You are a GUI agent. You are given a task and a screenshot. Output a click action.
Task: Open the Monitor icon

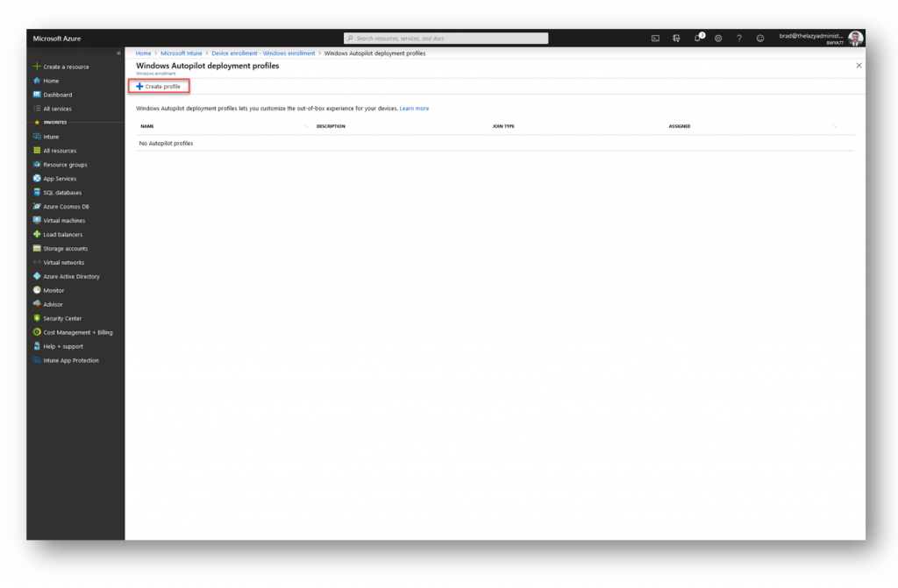[37, 290]
